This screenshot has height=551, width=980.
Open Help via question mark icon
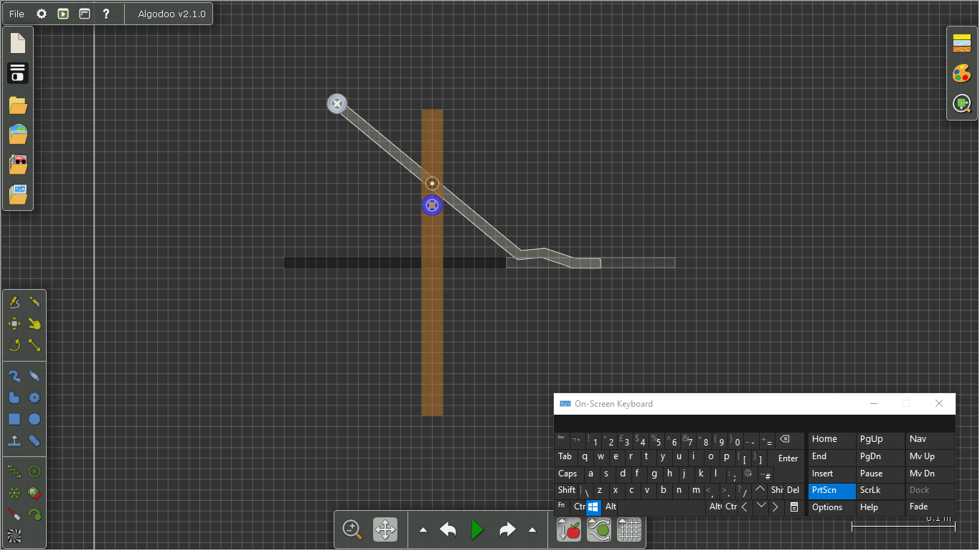(106, 14)
